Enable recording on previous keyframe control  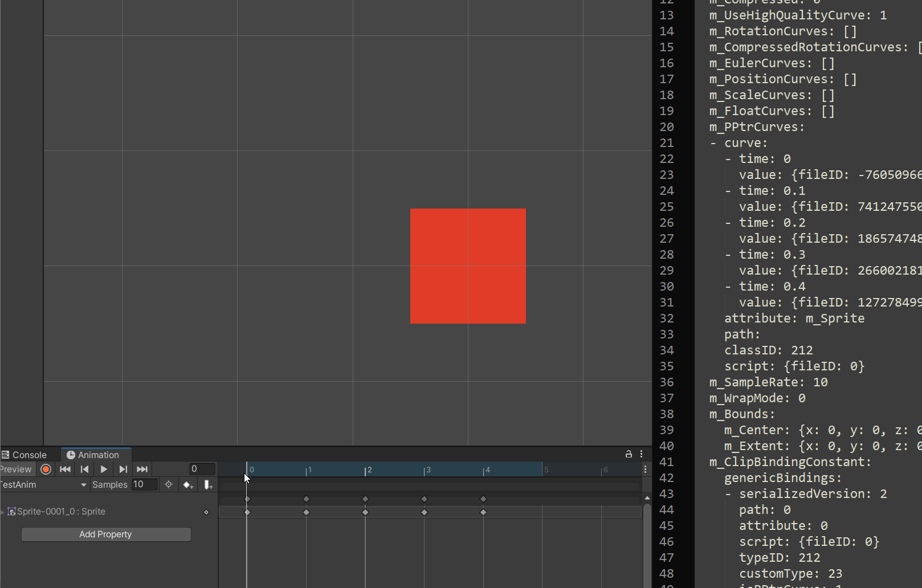84,469
